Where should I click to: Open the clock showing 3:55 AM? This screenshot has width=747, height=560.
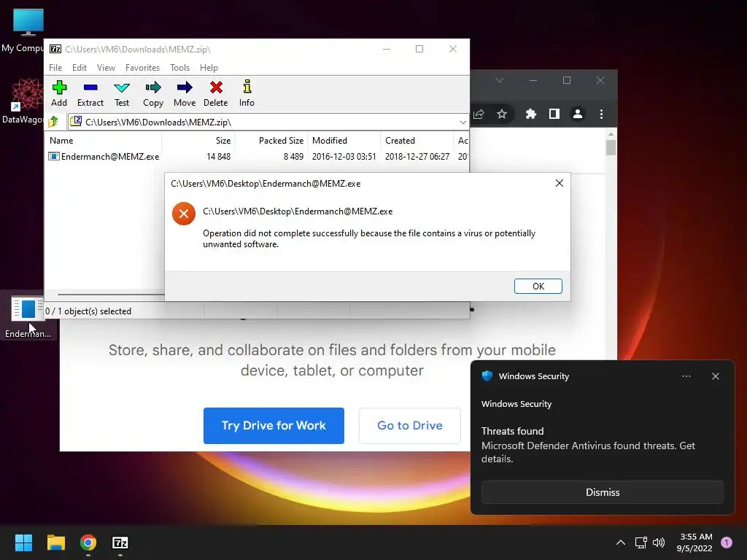click(x=694, y=542)
